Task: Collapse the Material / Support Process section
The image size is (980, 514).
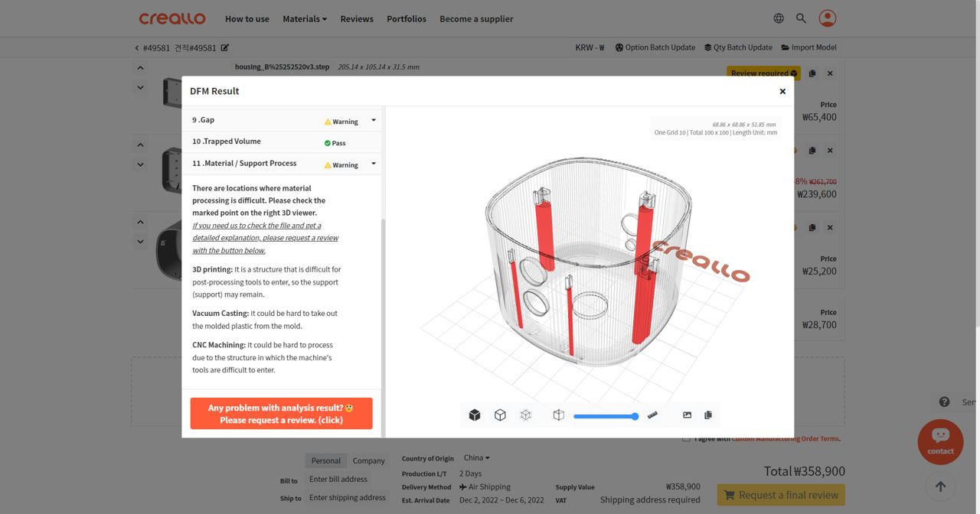Action: click(374, 164)
